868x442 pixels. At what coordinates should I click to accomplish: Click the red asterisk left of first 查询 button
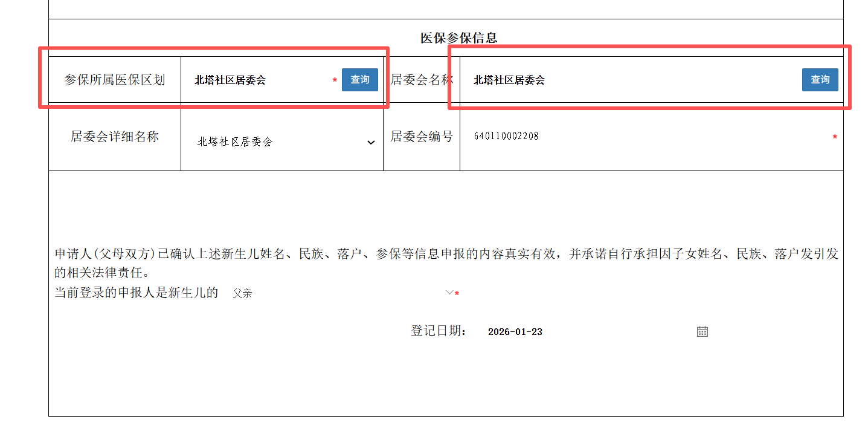(x=335, y=80)
